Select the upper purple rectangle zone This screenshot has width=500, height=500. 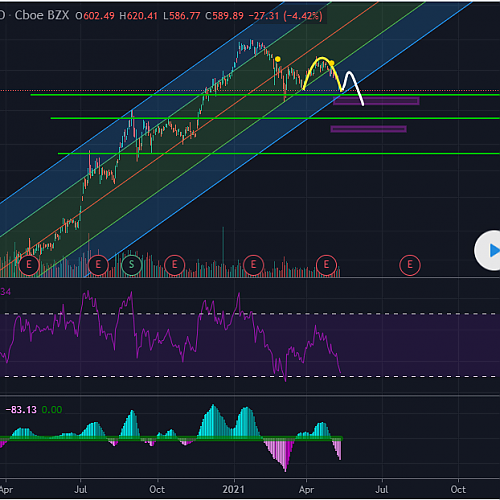click(376, 101)
